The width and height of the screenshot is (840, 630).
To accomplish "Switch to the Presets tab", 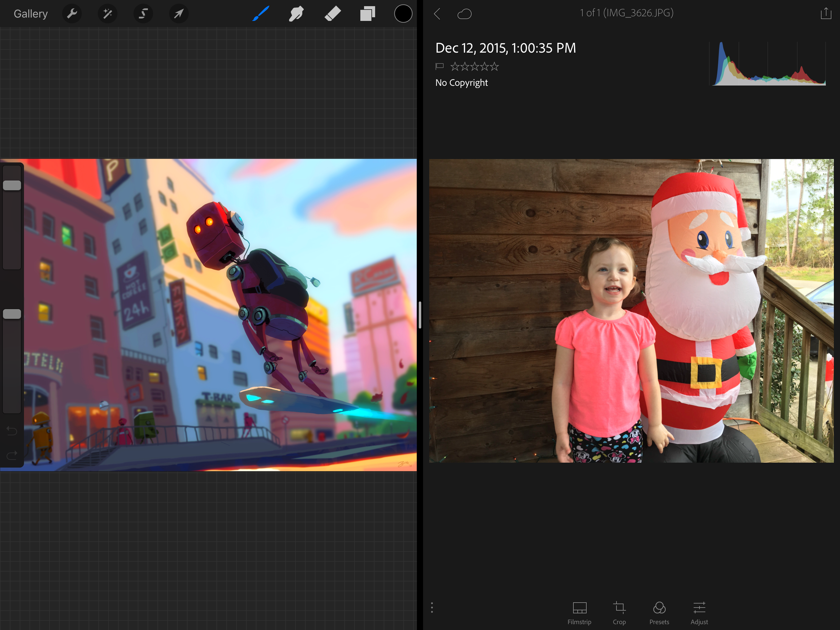I will tap(659, 612).
